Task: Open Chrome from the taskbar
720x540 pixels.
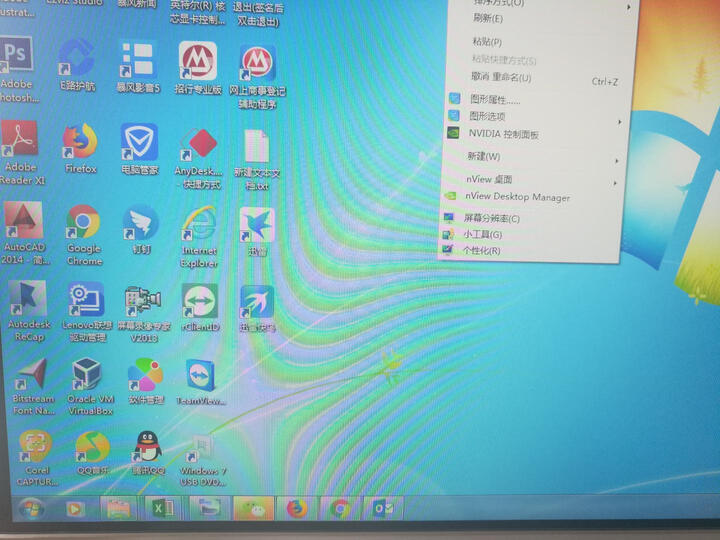Action: [340, 508]
